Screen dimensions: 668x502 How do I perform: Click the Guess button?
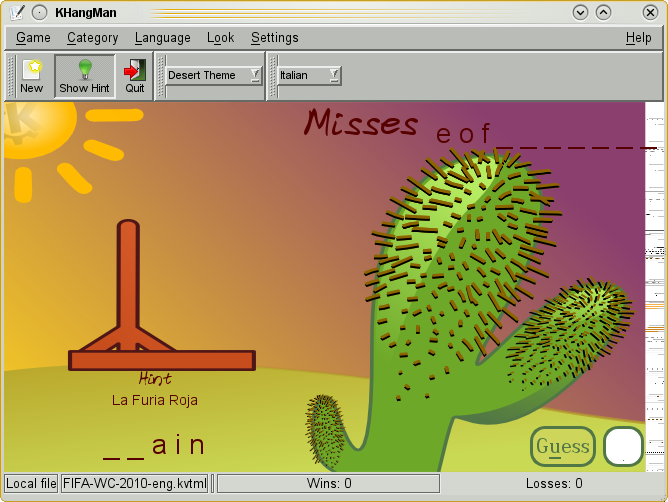(563, 446)
